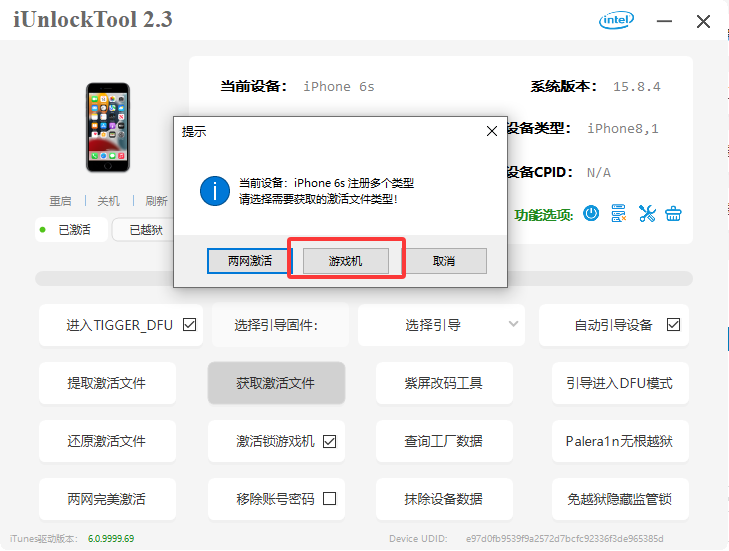Screen dimensions: 729x551
Task: Choose 两网激活 in the prompt dialog
Action: [249, 261]
